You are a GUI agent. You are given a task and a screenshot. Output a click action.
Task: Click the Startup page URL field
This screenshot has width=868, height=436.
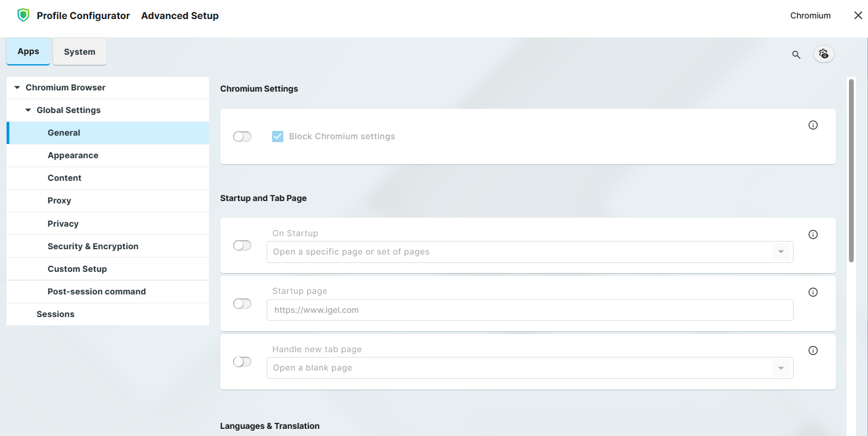point(530,310)
